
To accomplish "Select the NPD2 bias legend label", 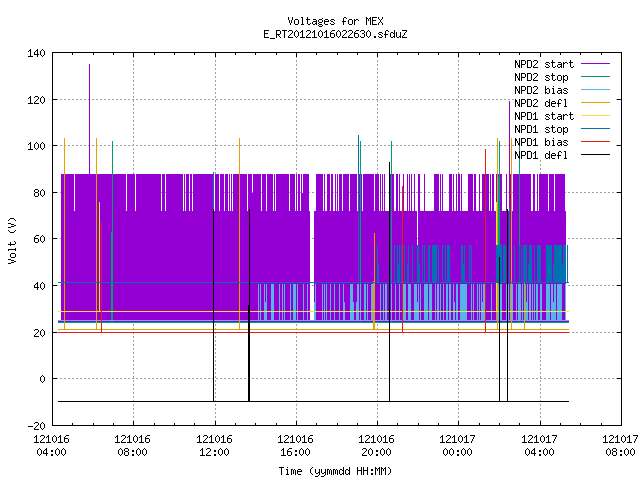I will click(x=541, y=90).
